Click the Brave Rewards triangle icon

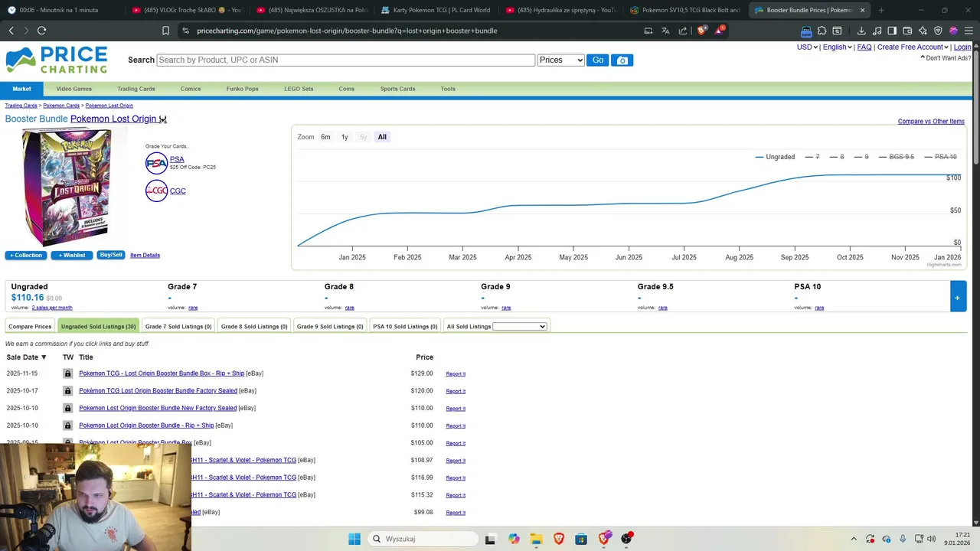pos(719,31)
